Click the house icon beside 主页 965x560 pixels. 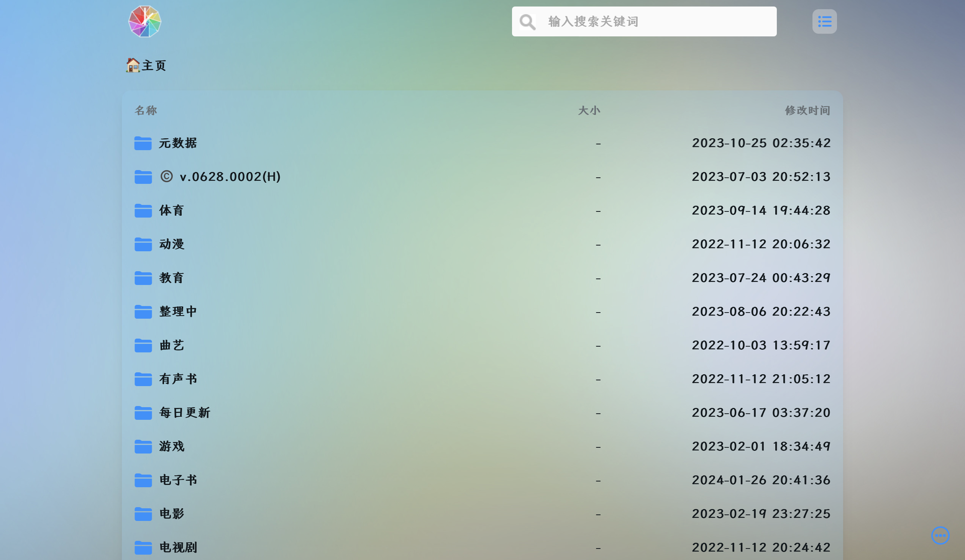(133, 65)
